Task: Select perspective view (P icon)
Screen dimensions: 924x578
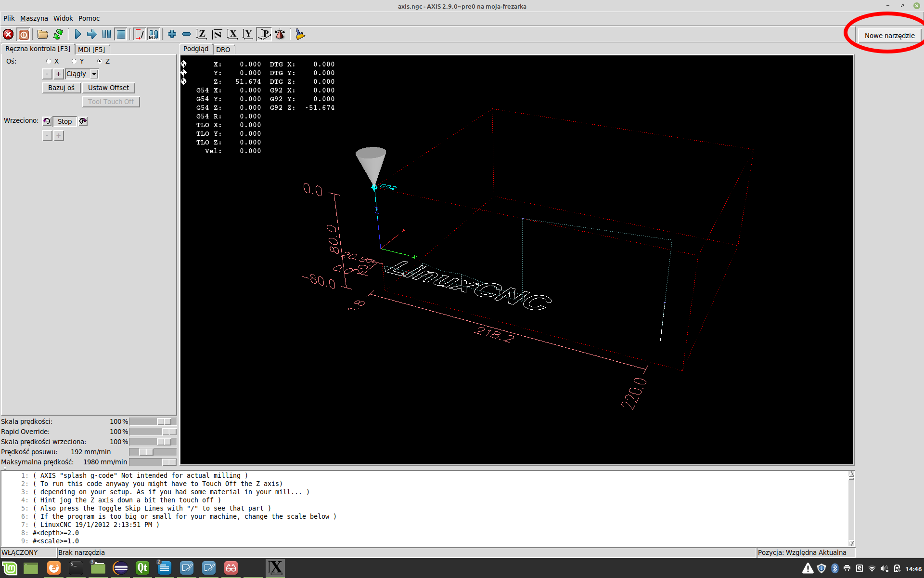Action: (x=264, y=34)
